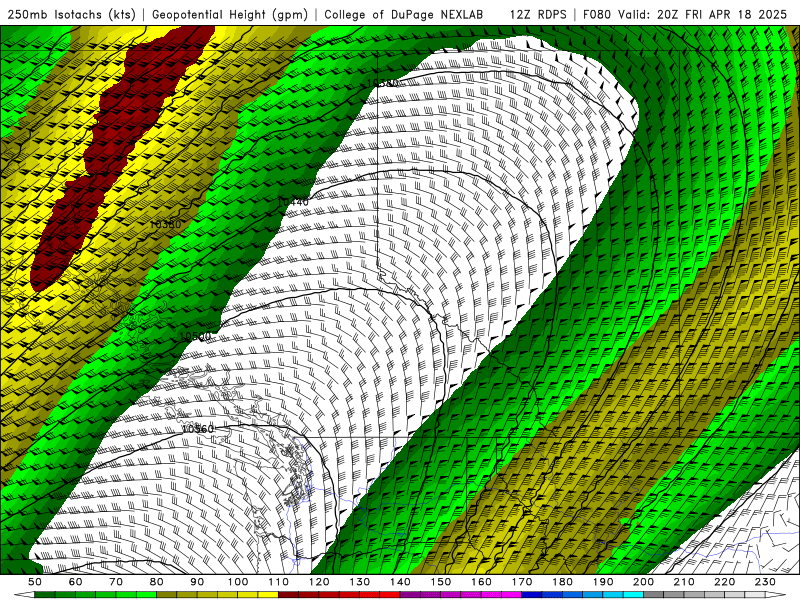Click the 10380 label bordering the white region
The image size is (800, 600).
382,83
